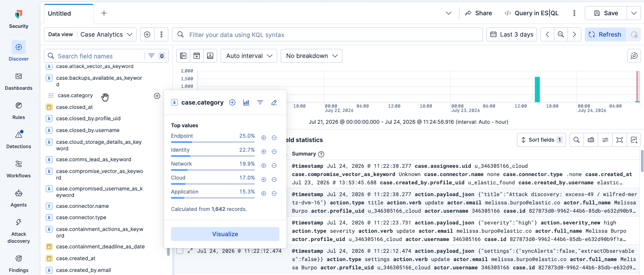This screenshot has height=275, width=644.
Task: Search in table using magnifier icon
Action: click(x=577, y=140)
